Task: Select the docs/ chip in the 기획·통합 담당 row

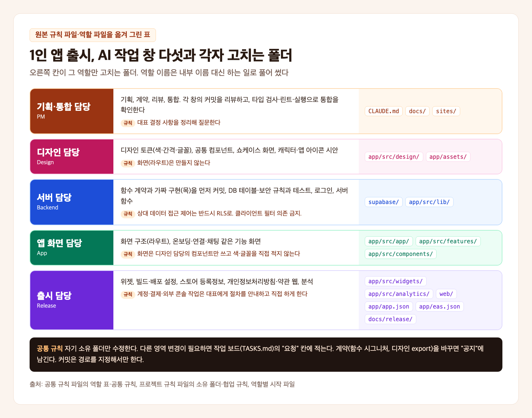Action: point(417,111)
